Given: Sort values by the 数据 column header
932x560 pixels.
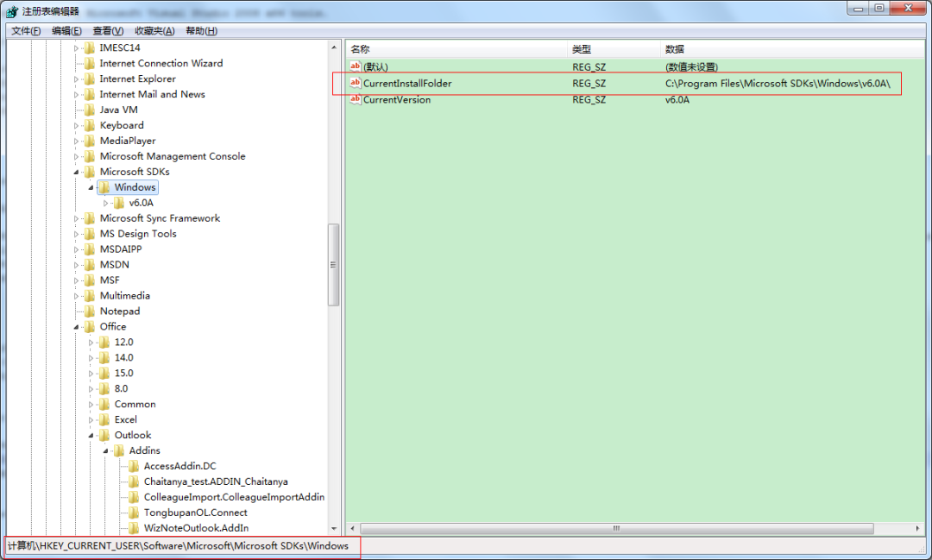Looking at the screenshot, I should pos(792,48).
